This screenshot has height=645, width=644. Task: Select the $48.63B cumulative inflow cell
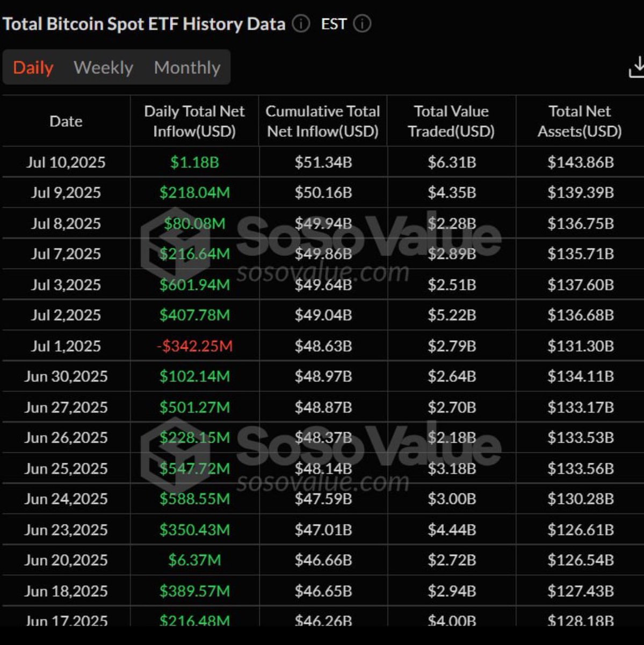coord(323,346)
